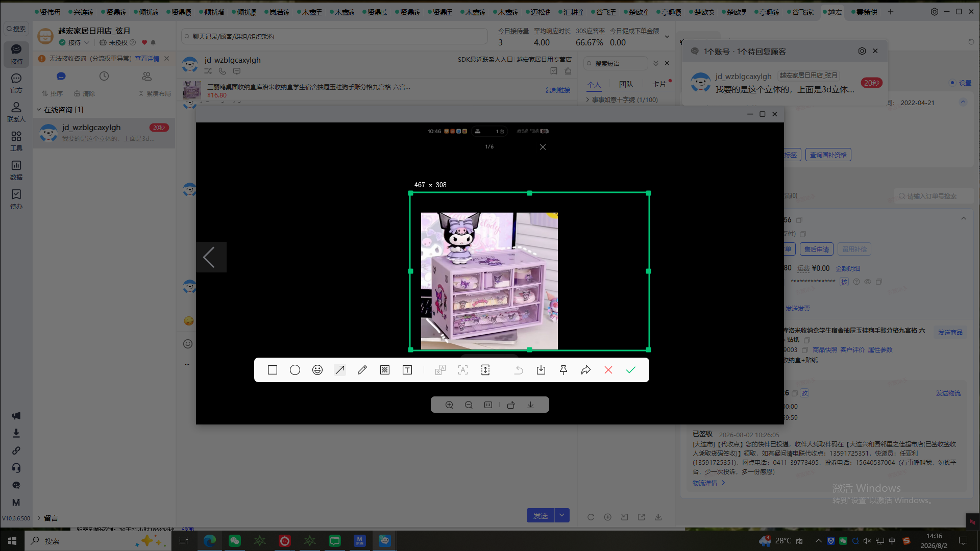Screen dimensions: 980x551
Task: Undo the last screenshot annotation
Action: [519, 370]
